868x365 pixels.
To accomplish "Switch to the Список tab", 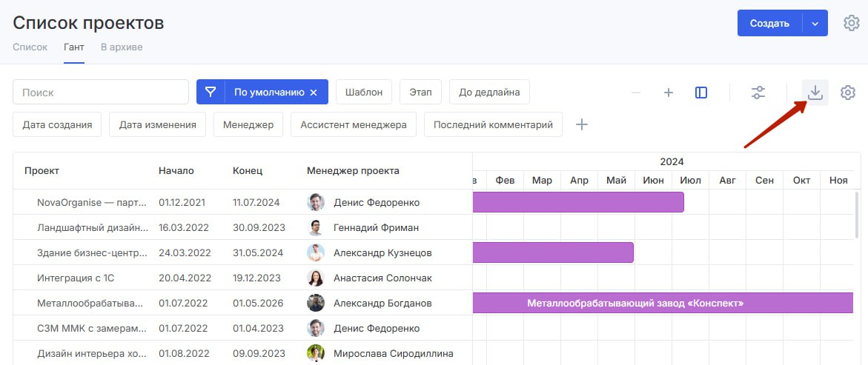I will coord(30,47).
